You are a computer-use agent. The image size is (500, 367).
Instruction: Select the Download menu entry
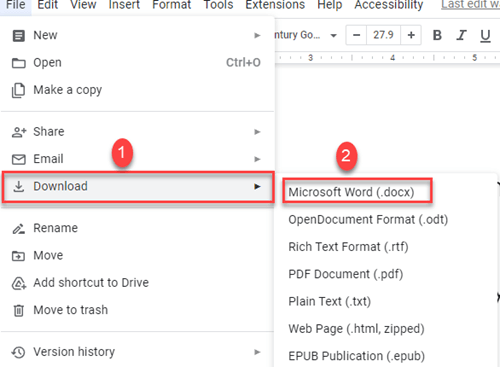tap(138, 187)
